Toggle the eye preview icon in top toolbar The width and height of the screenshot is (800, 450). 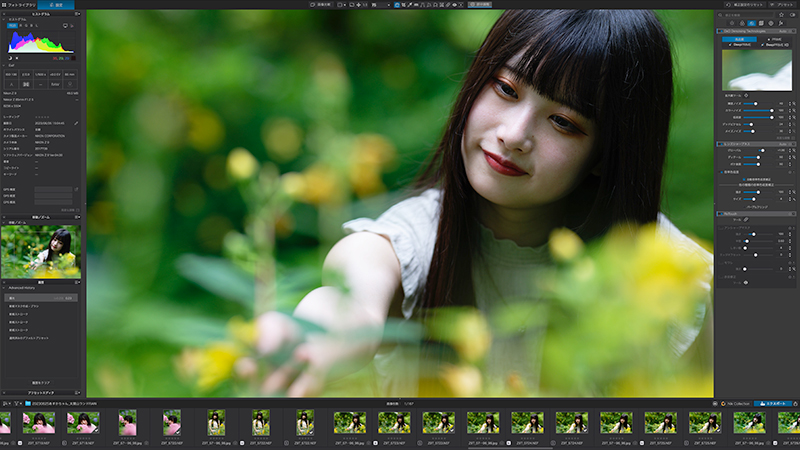pyautogui.click(x=454, y=5)
